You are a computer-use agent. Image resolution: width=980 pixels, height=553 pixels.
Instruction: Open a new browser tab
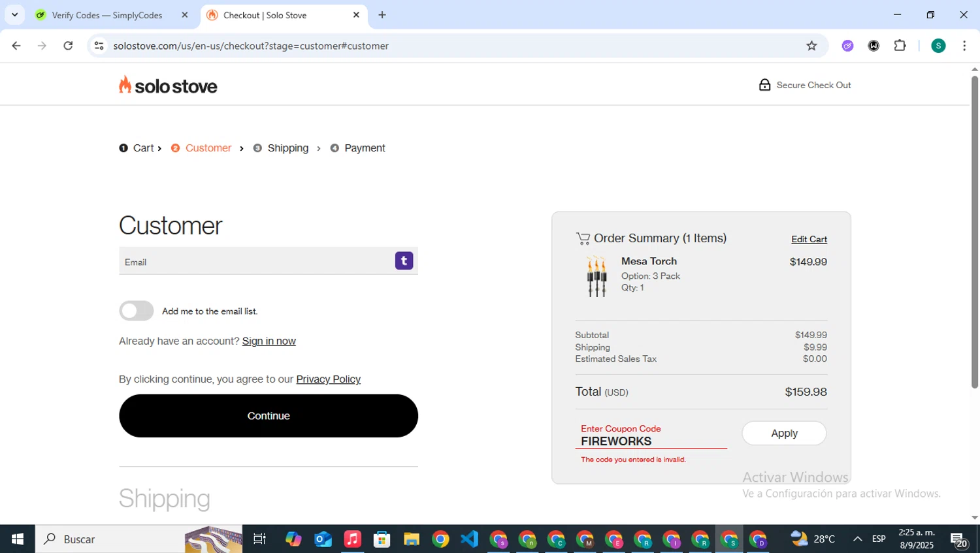(382, 15)
